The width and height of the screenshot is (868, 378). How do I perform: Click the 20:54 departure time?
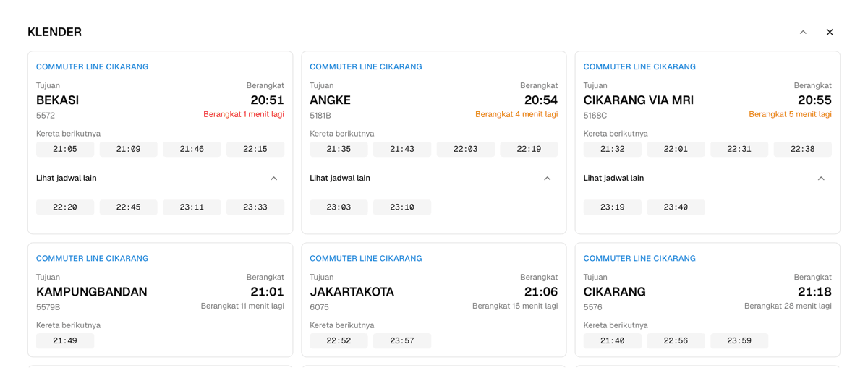(x=541, y=100)
